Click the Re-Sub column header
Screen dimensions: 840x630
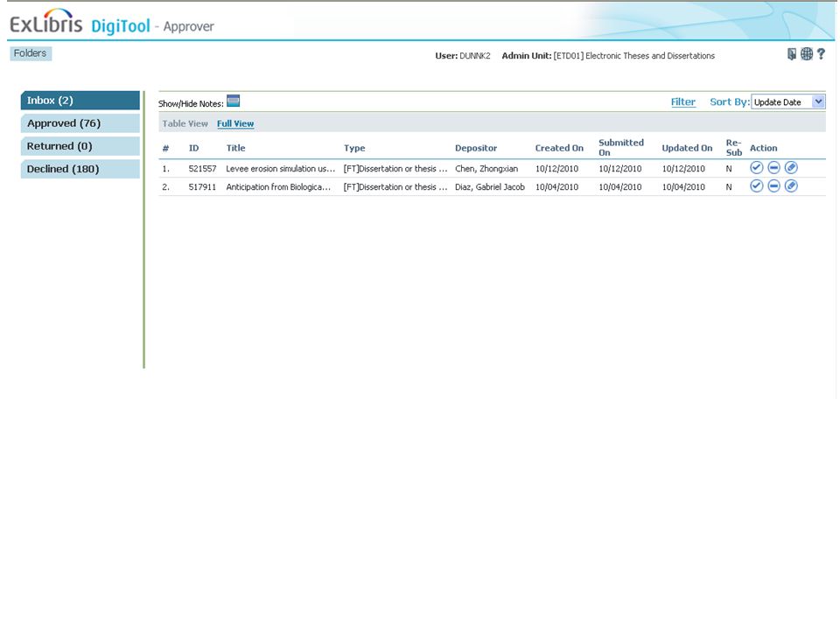click(x=734, y=147)
